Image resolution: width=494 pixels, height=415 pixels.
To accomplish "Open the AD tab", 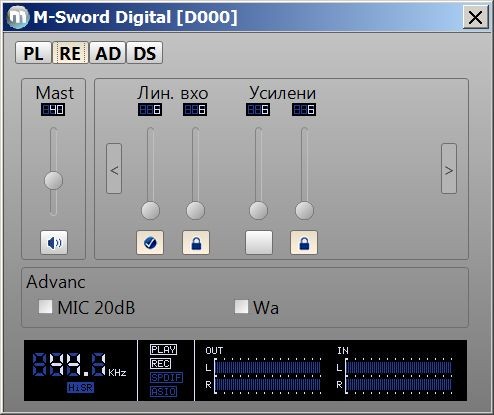I will click(x=108, y=53).
